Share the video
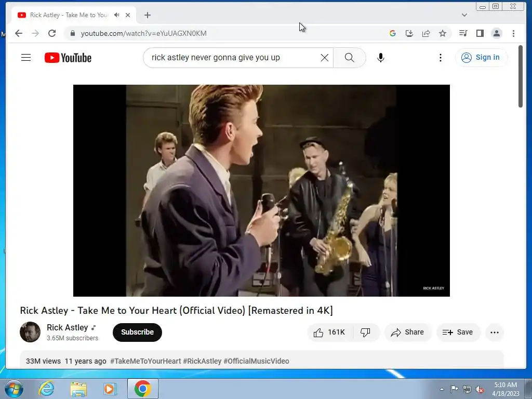 (x=407, y=332)
